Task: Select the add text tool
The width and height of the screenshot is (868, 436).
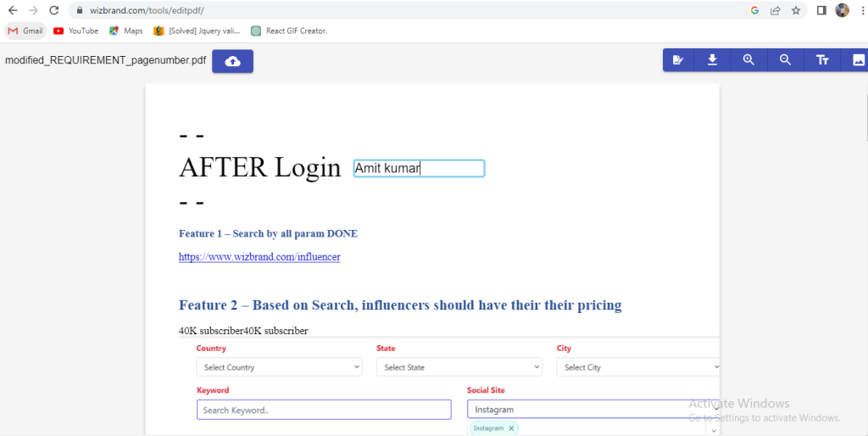Action: (821, 60)
